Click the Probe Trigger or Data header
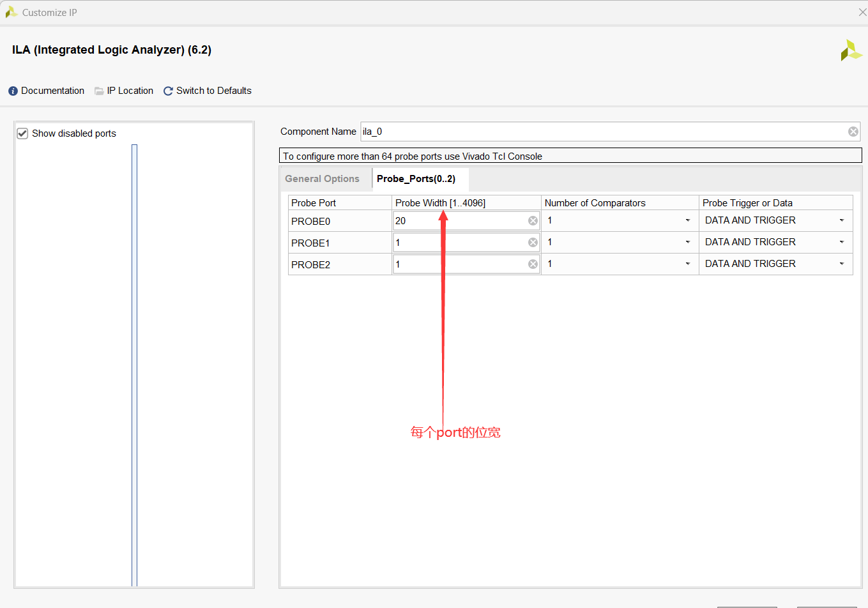The width and height of the screenshot is (868, 608). (776, 203)
